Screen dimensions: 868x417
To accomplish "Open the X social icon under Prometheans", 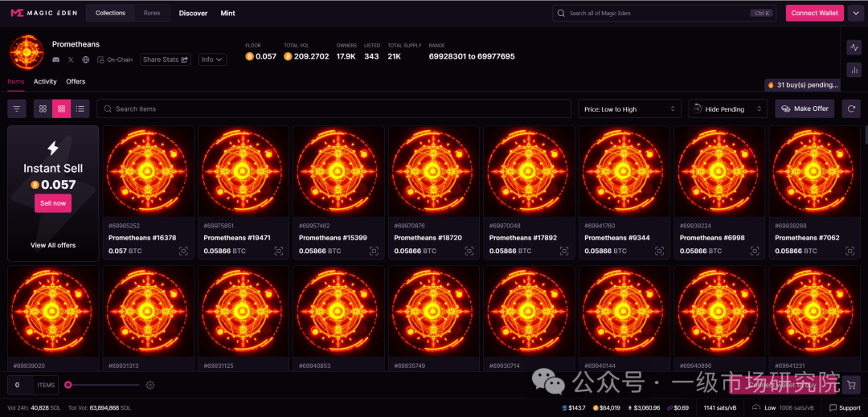I will tap(70, 59).
